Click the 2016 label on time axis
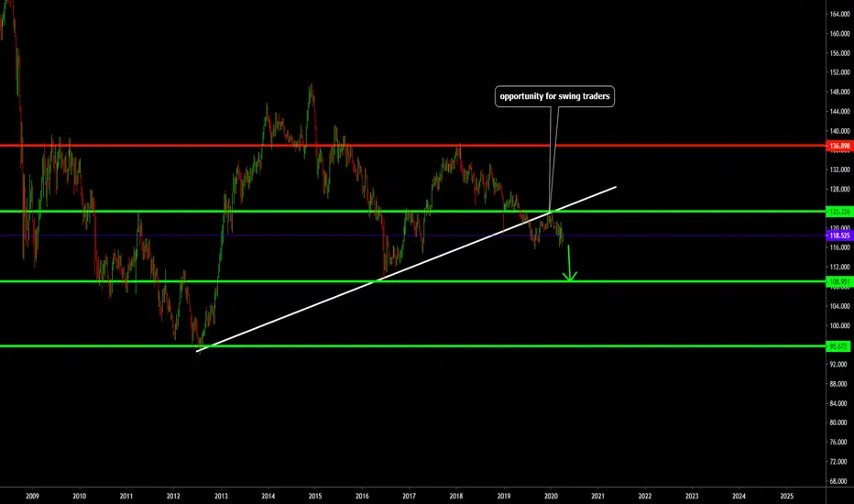The height and width of the screenshot is (504, 854). click(362, 496)
